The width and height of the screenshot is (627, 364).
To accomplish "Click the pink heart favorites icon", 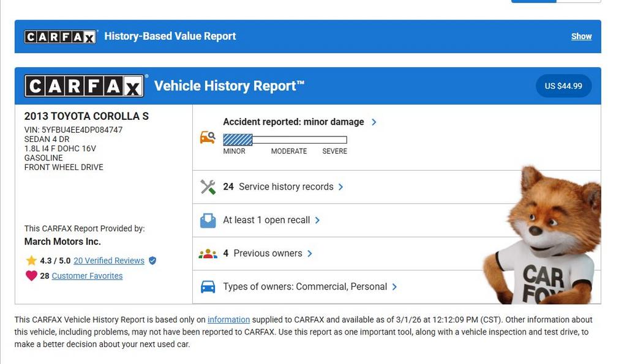I will coord(31,276).
